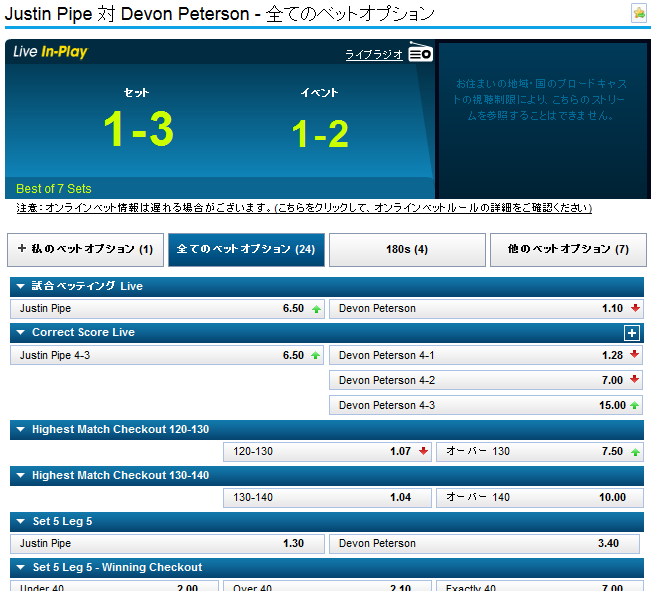Collapse the 試合ベッティング Live section
655x591 pixels.
click(x=20, y=286)
